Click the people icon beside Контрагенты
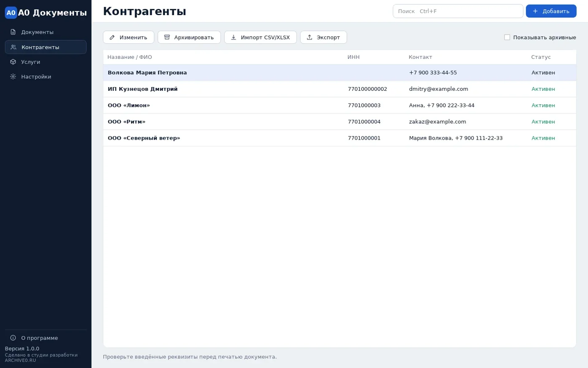Screen dimensions: 588x368 point(13,47)
